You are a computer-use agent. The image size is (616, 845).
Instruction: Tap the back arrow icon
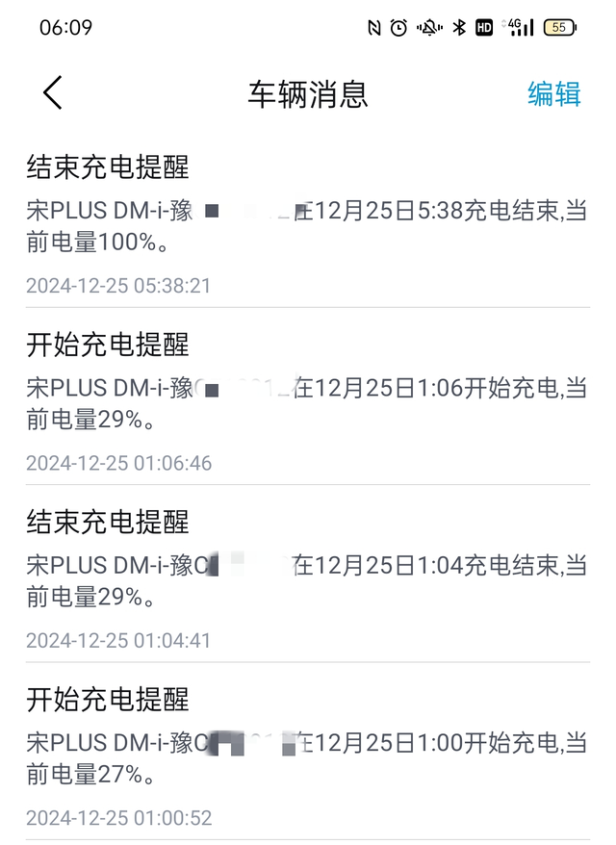point(51,93)
